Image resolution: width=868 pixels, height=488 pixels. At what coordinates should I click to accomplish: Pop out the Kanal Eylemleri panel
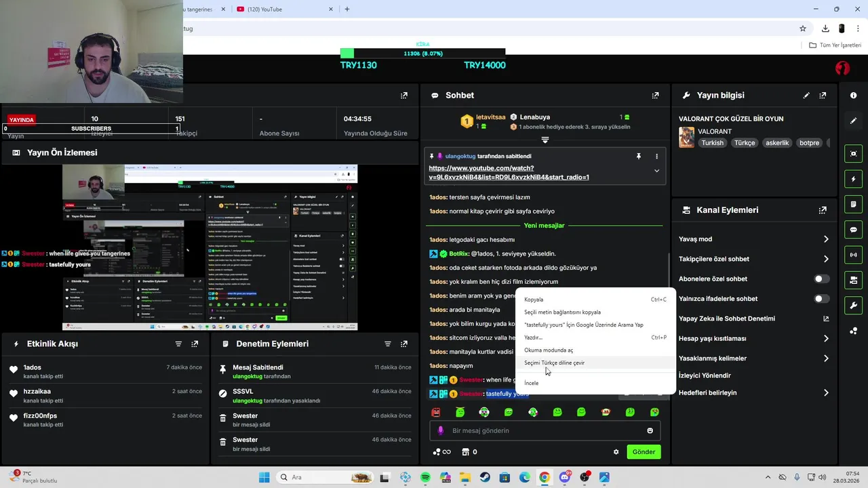pyautogui.click(x=823, y=210)
